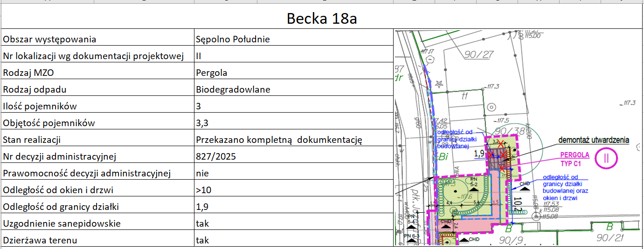This screenshot has height=249, width=644.
Task: Click the green Bi label on the map
Action: point(443,157)
